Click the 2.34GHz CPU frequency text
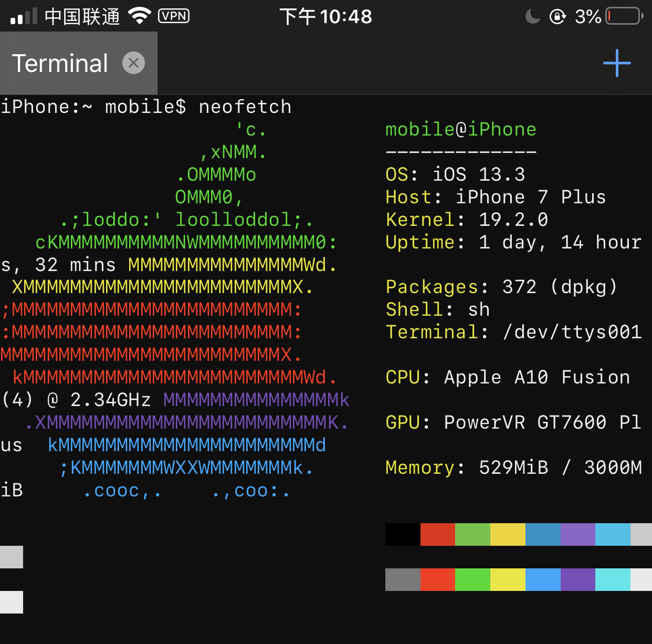652x644 pixels. pyautogui.click(x=111, y=400)
